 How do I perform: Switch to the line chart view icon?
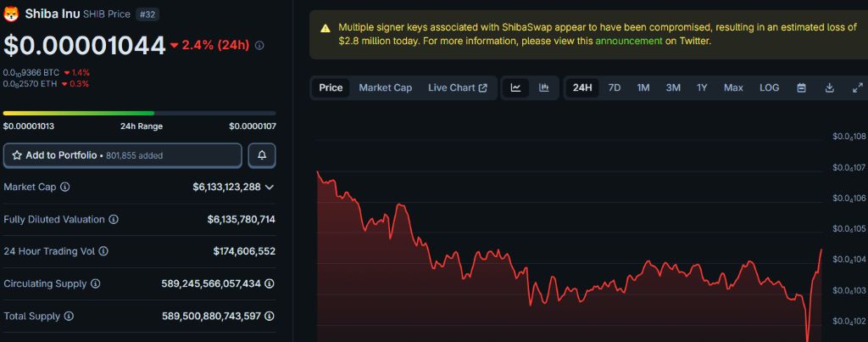pos(515,87)
